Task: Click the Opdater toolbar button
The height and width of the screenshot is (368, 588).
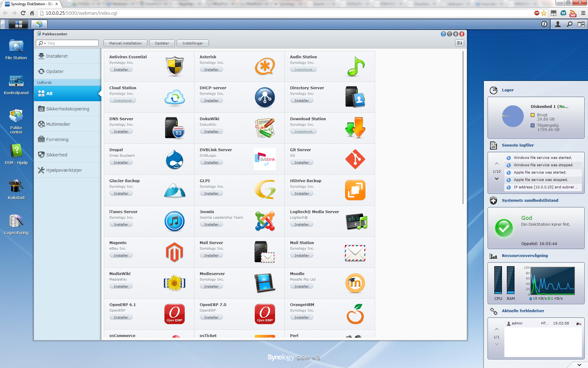Action: (x=162, y=43)
